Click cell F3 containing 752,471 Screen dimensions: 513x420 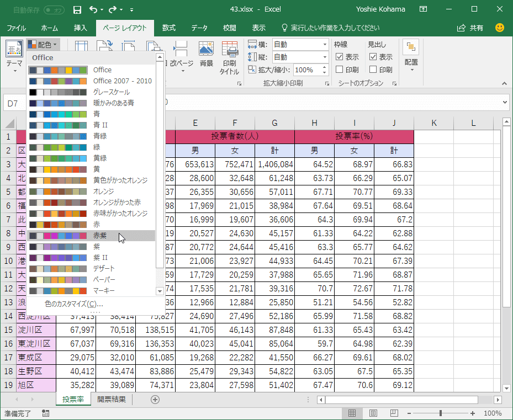(235, 164)
